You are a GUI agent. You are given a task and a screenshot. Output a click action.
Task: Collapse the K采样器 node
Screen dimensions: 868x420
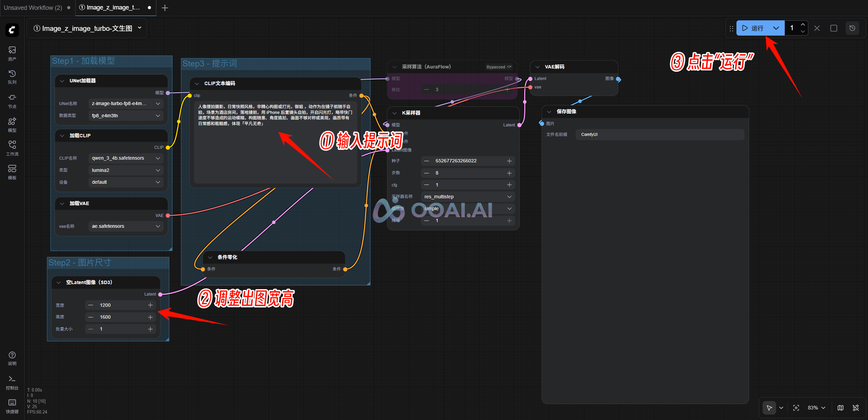394,113
